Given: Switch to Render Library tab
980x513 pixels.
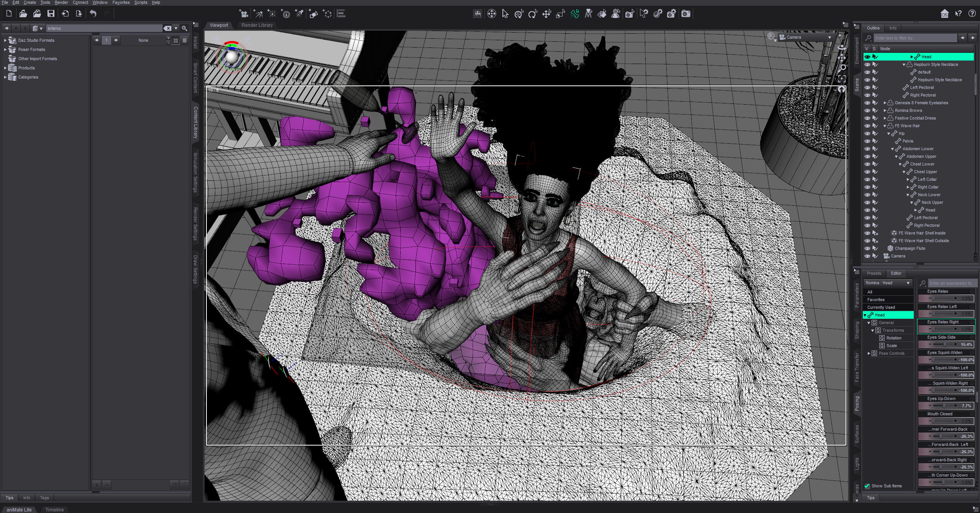Looking at the screenshot, I should click(x=257, y=25).
